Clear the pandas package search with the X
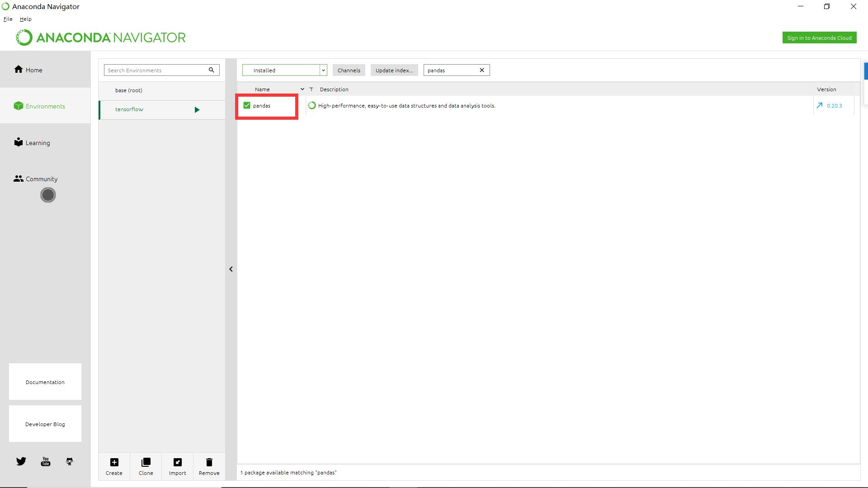Viewport: 868px width, 488px height. coord(482,70)
